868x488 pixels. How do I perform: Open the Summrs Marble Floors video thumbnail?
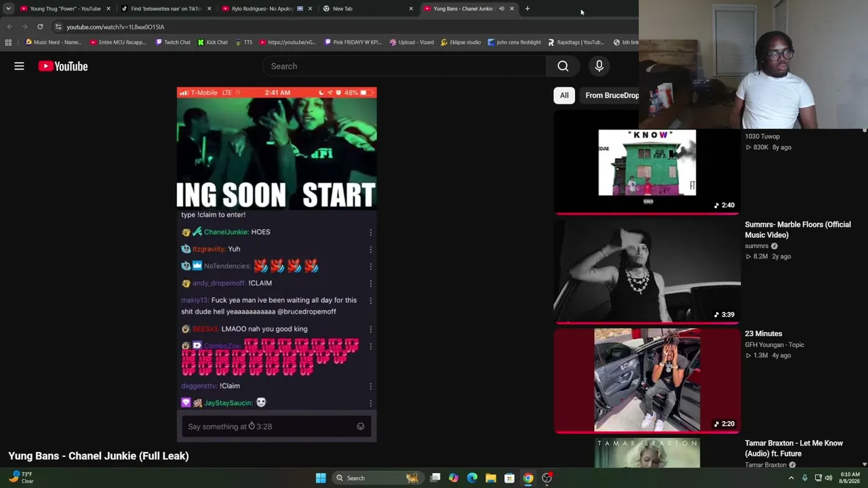(x=647, y=271)
